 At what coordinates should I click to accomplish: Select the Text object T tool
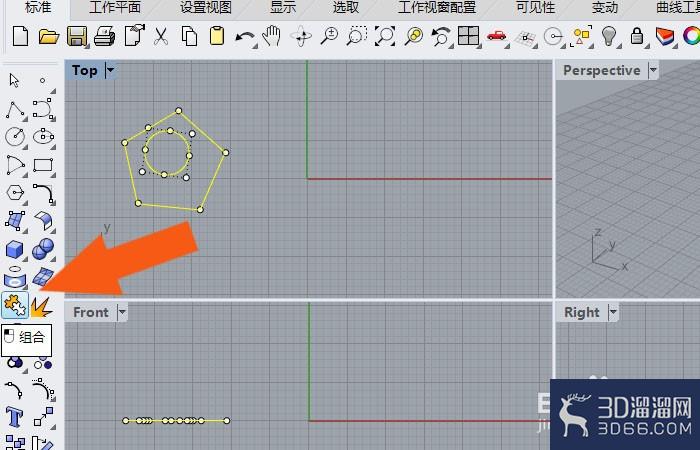[x=14, y=417]
